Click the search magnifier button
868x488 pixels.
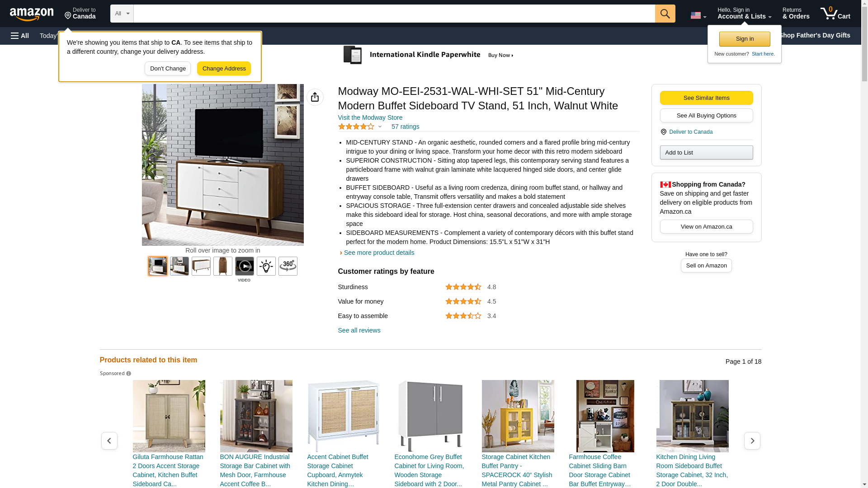click(x=665, y=14)
